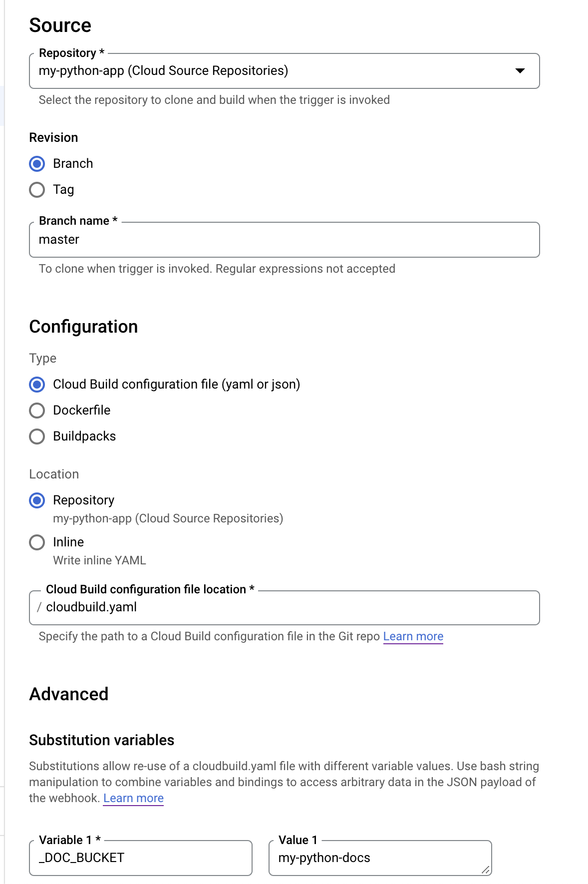588x884 pixels.
Task: Select Repository as configuration location
Action: pyautogui.click(x=37, y=500)
